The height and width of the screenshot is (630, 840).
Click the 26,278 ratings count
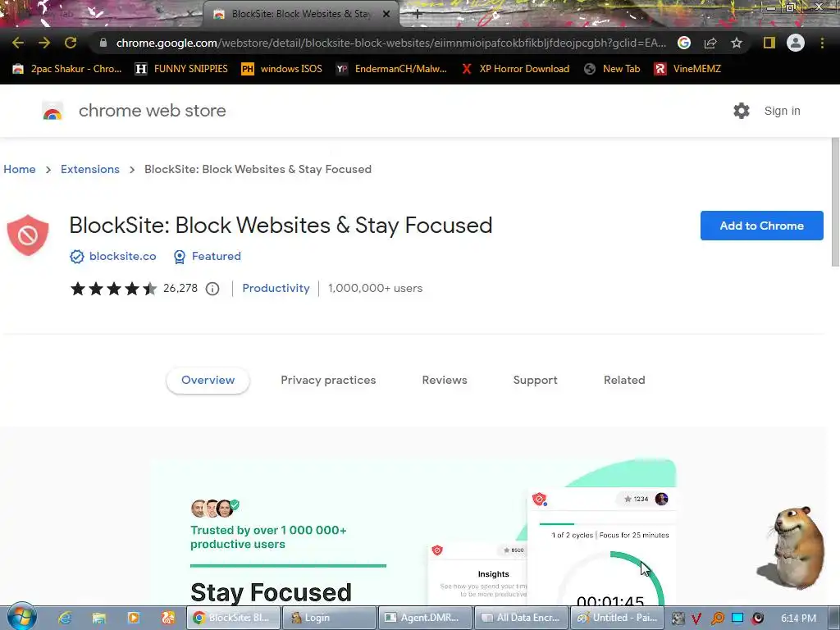(x=180, y=288)
